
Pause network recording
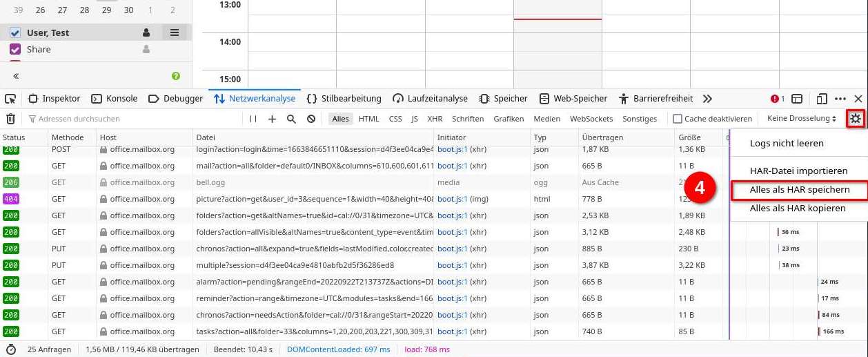point(253,119)
